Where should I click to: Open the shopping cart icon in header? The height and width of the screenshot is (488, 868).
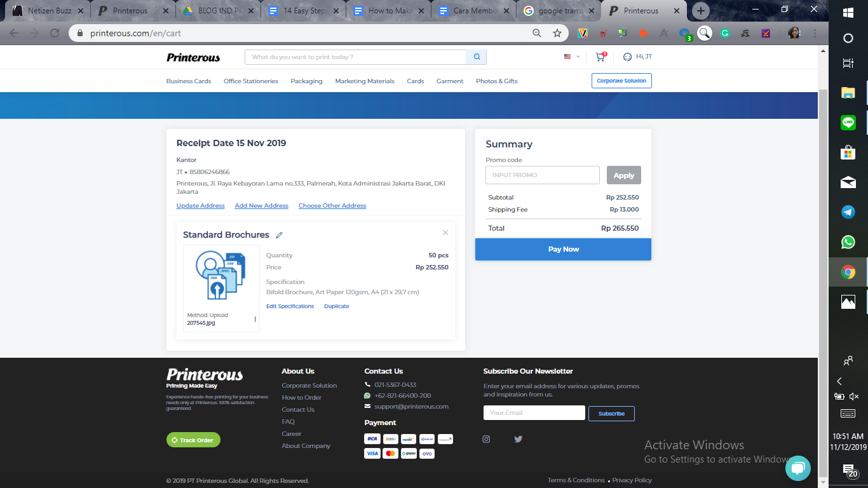point(600,57)
